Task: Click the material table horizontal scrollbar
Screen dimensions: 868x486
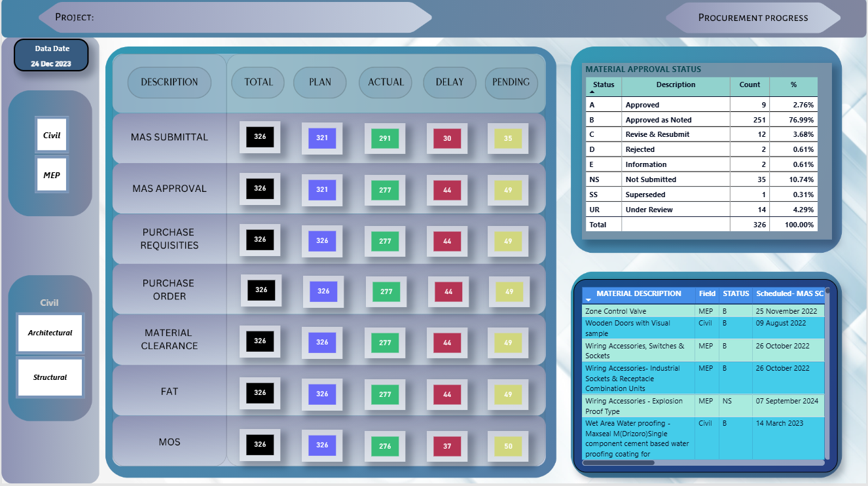Action: point(619,462)
